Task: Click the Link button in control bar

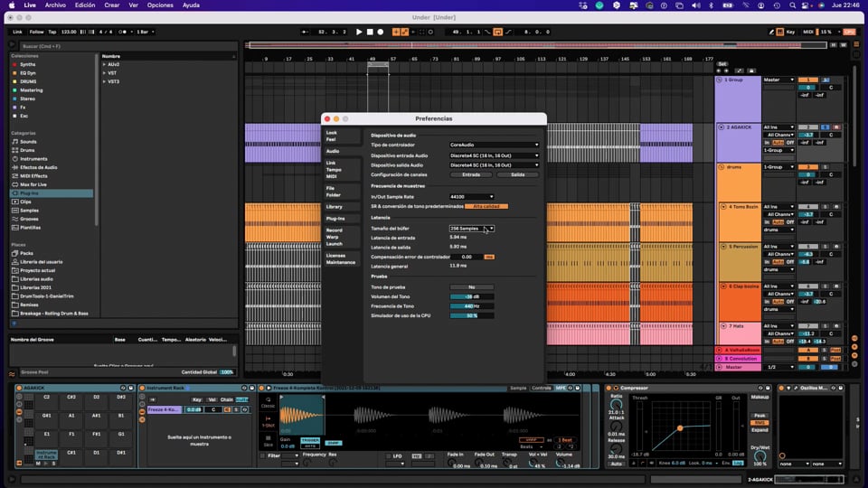Action: 18,33
